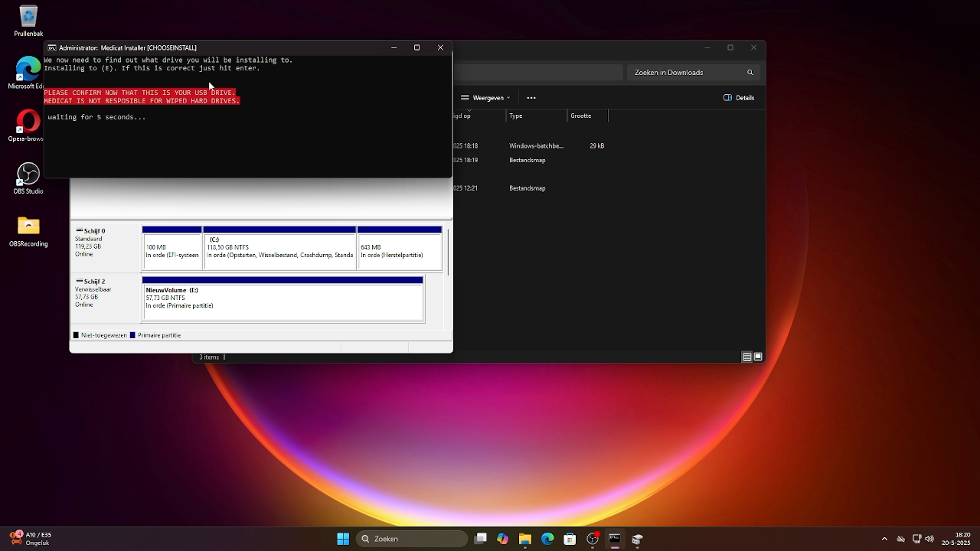Open the Prullenbak recycle bin desktop icon
Viewport: 980px width, 551px height.
(x=28, y=21)
